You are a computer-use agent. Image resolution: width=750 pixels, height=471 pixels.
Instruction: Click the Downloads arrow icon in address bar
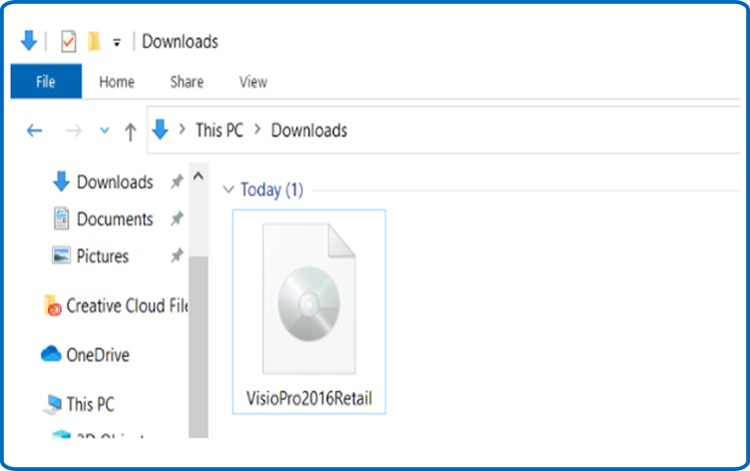[160, 130]
